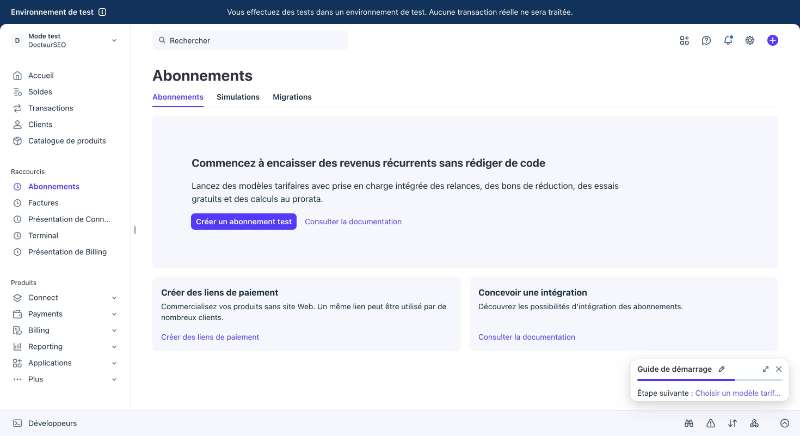
Task: Click Créer un abonnement test button
Action: (244, 221)
